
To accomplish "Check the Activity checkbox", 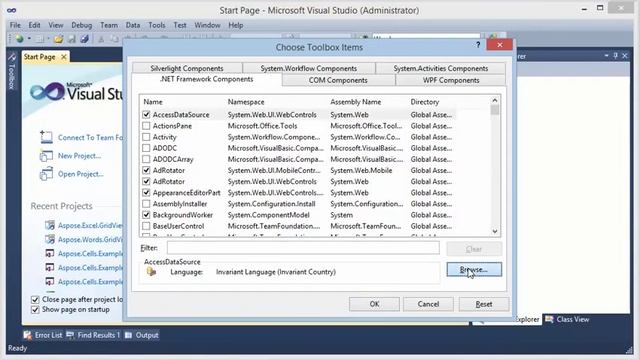I will point(146,137).
